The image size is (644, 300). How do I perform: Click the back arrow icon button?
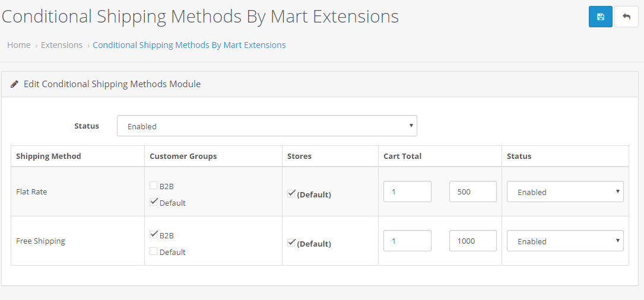pos(626,17)
